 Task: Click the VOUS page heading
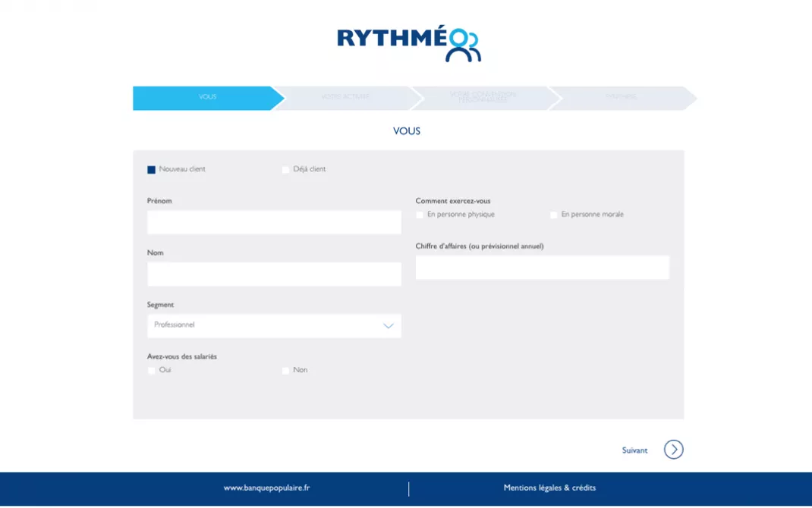407,131
